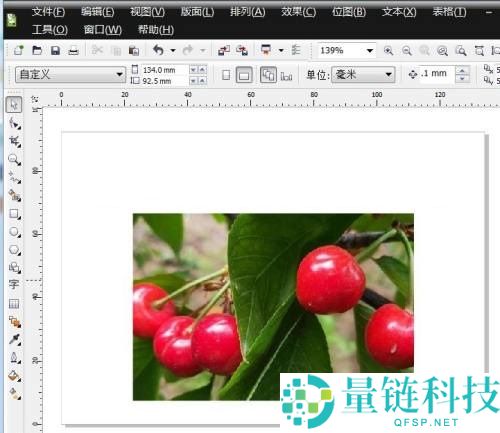Open the 视图(V) menu
500x433 pixels.
pyautogui.click(x=148, y=12)
